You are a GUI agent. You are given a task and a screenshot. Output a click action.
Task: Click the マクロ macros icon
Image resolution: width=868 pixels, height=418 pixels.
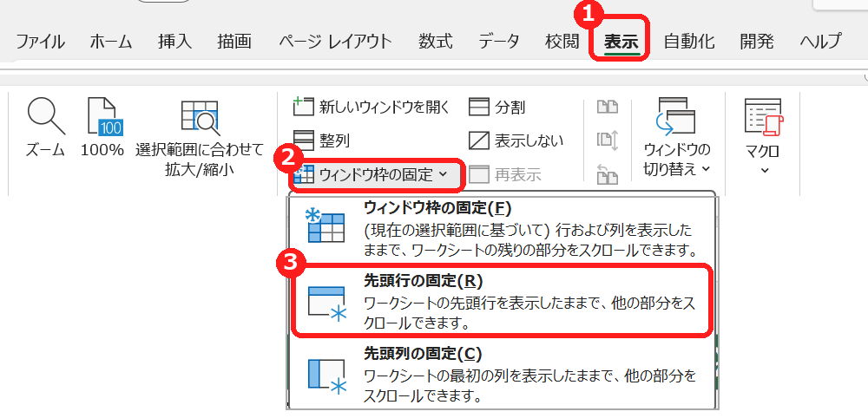(765, 119)
